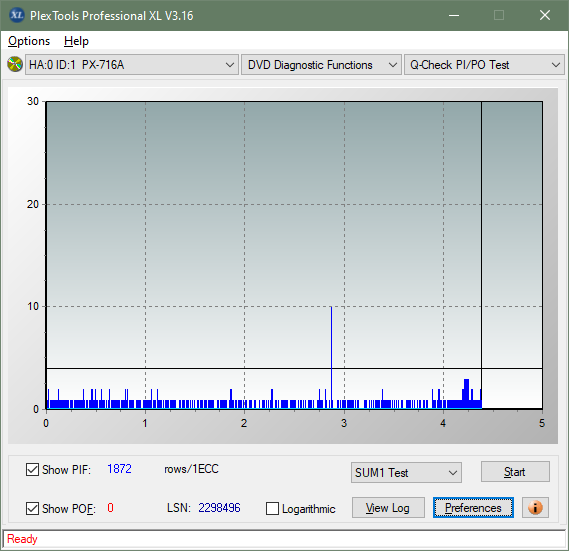The width and height of the screenshot is (569, 551).
Task: Open the Preferences button
Action: click(x=473, y=508)
